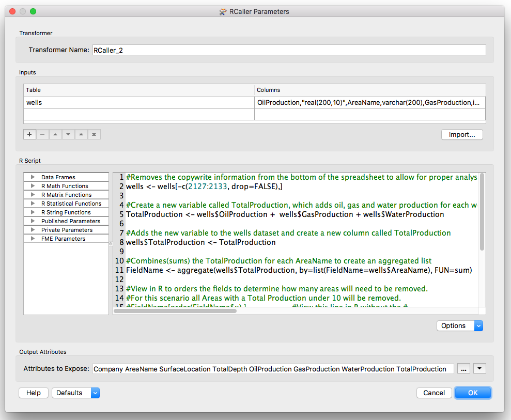Expand the R String Functions node
This screenshot has height=420, width=511.
[x=33, y=212]
